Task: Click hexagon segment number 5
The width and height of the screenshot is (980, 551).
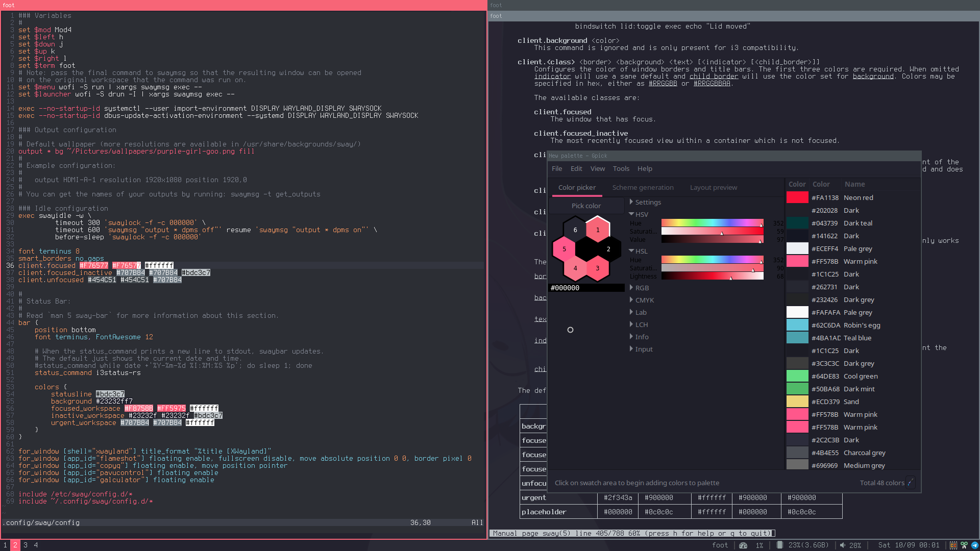Action: pos(564,249)
